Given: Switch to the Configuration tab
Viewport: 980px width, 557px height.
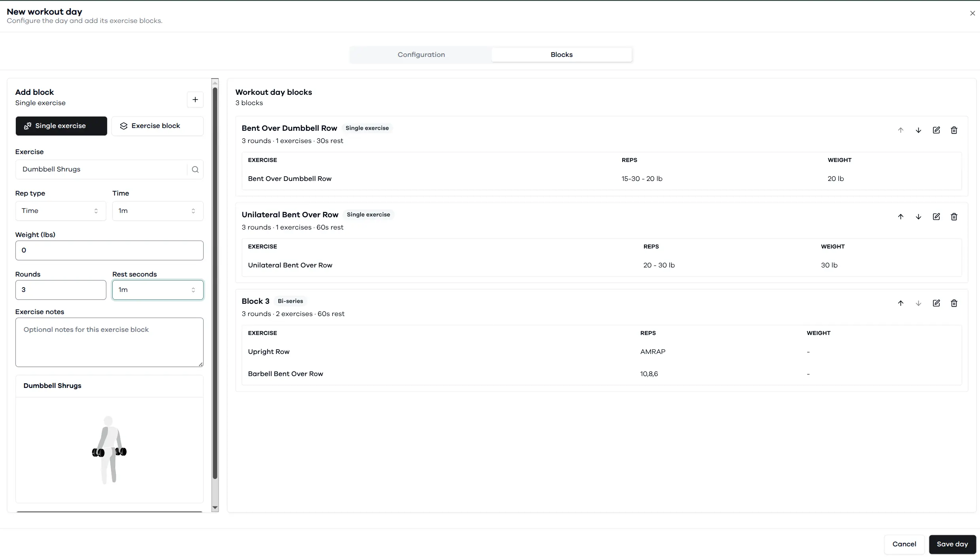Looking at the screenshot, I should click(421, 55).
